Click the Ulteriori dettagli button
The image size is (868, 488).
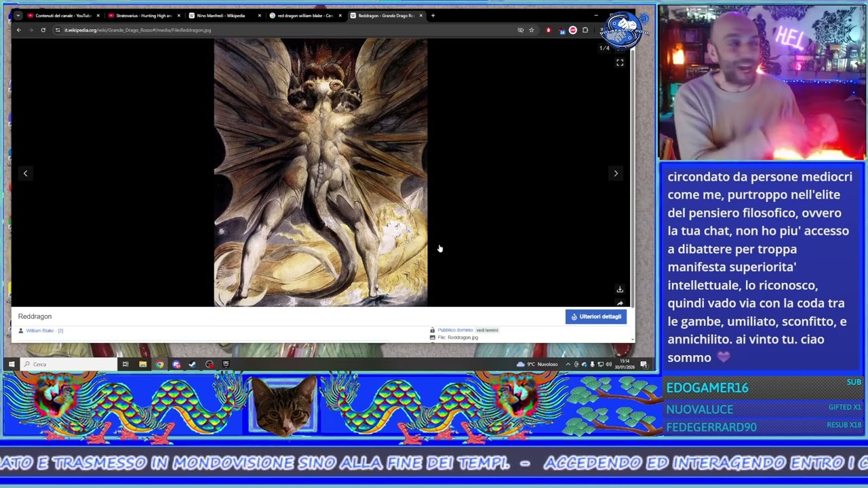596,317
